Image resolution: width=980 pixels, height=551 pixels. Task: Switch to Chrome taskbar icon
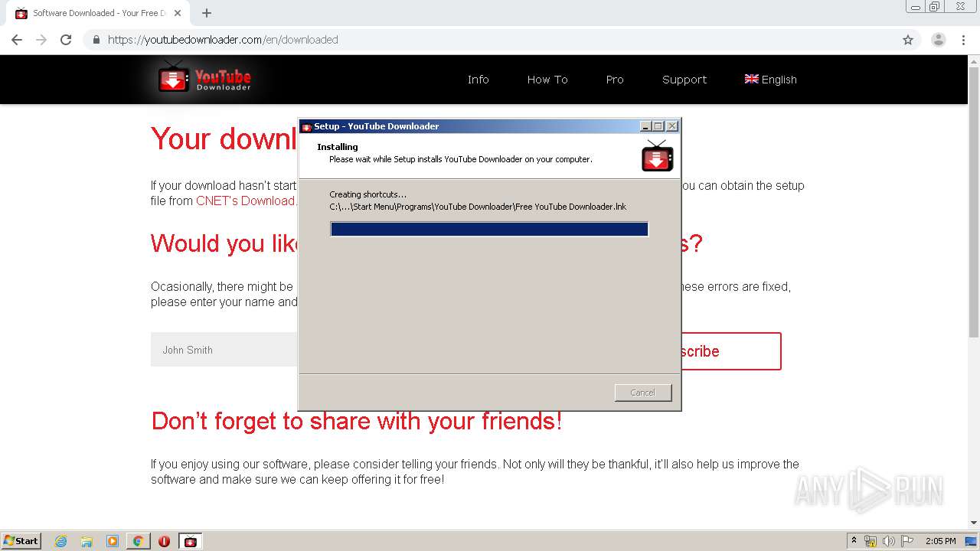coord(138,541)
